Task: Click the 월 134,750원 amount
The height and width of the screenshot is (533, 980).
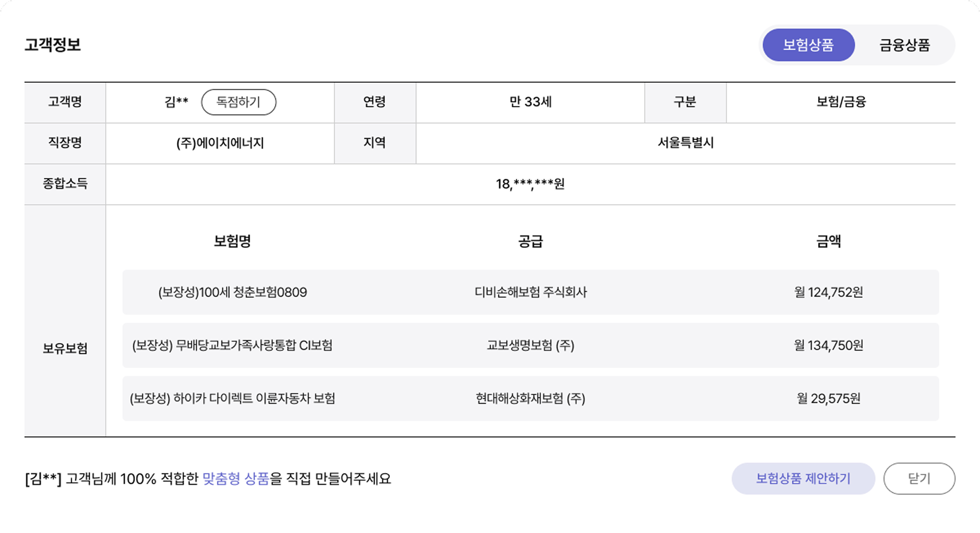Action: click(828, 345)
